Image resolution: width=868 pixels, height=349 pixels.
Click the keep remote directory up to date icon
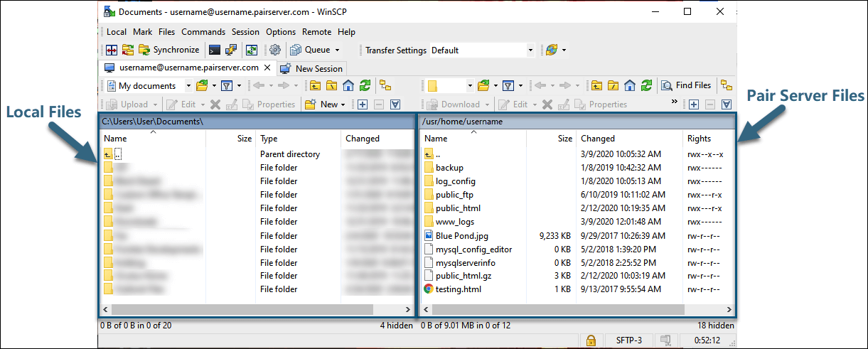pyautogui.click(x=252, y=50)
